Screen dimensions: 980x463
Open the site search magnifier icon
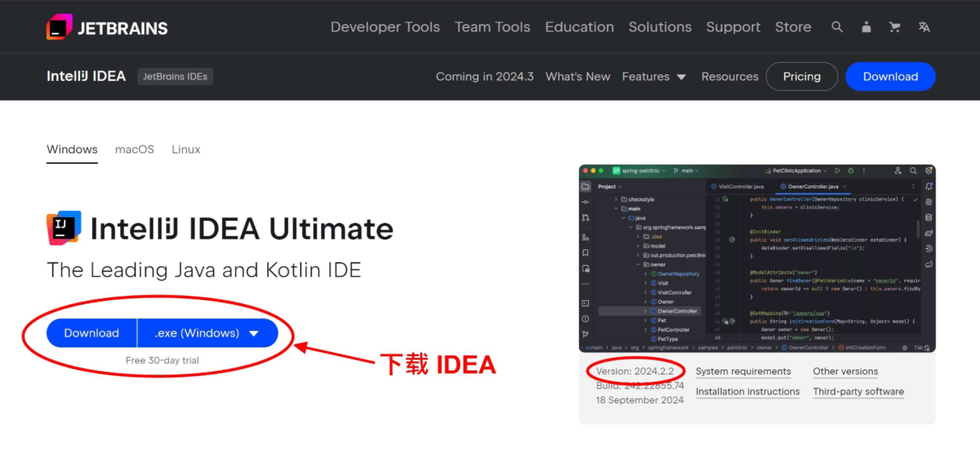click(837, 27)
